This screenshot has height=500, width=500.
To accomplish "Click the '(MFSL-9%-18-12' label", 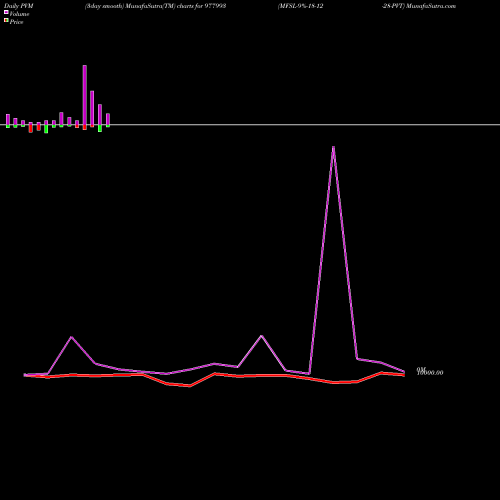I will point(300,6).
